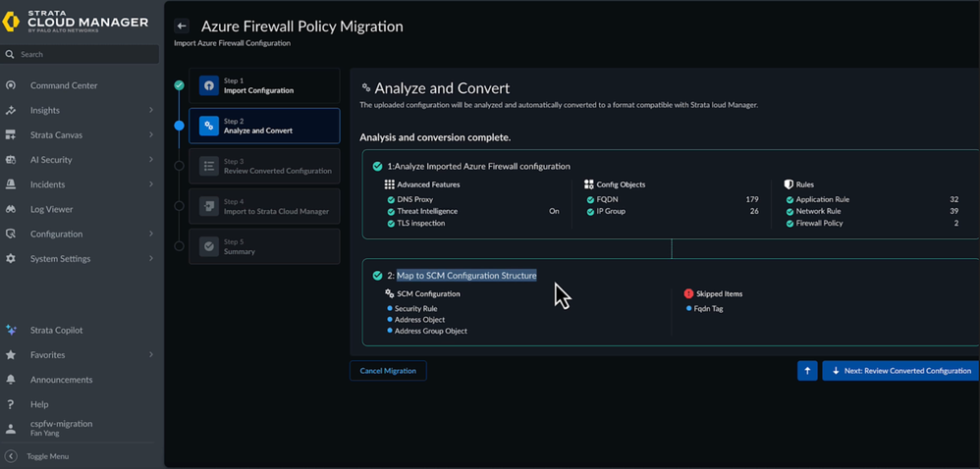Expand the Strata Canvas chevron
The height and width of the screenshot is (469, 980).
(151, 134)
